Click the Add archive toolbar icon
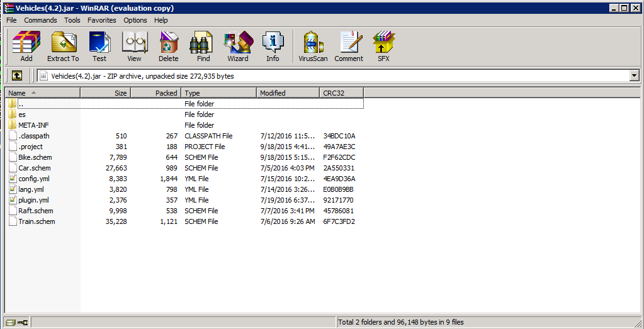This screenshot has width=644, height=329. (26, 42)
